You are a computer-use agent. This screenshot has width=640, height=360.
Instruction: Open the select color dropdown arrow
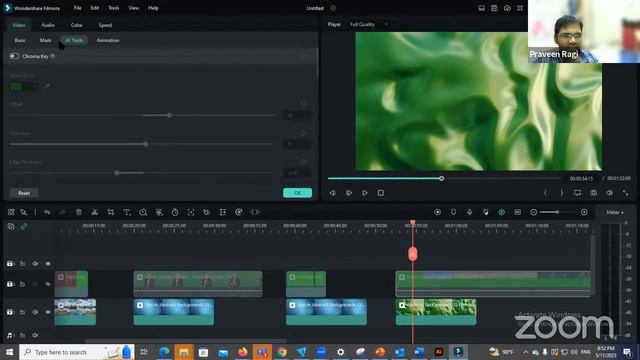pos(35,87)
